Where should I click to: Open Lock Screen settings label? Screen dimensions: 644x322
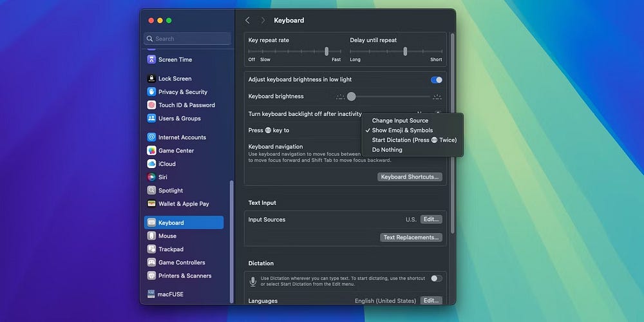(175, 79)
